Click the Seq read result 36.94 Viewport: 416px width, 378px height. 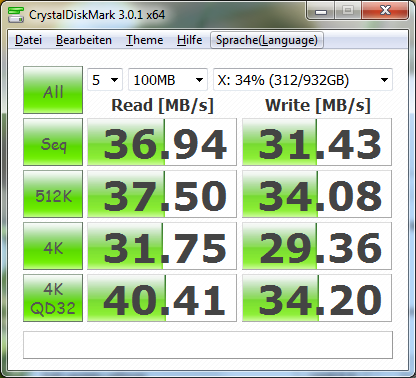tap(162, 142)
